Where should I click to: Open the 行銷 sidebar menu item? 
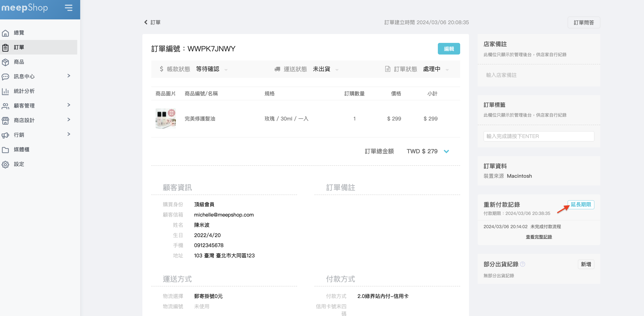pyautogui.click(x=19, y=135)
